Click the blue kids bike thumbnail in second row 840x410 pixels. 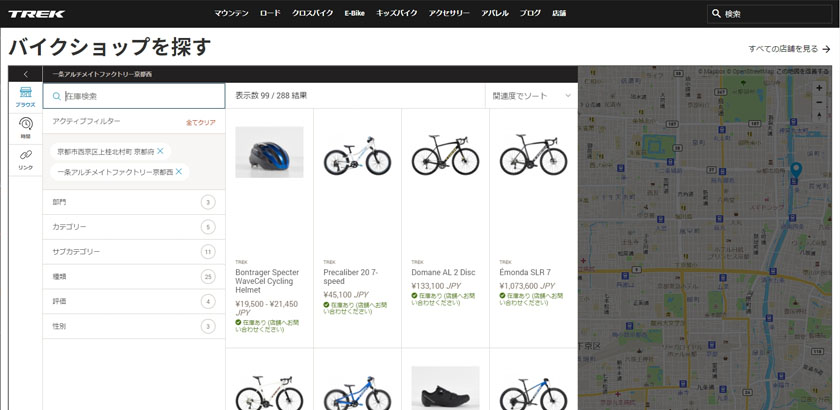(357, 393)
